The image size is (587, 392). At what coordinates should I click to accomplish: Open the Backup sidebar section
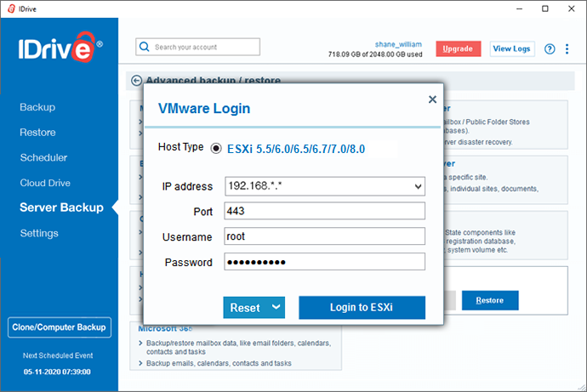tap(37, 107)
